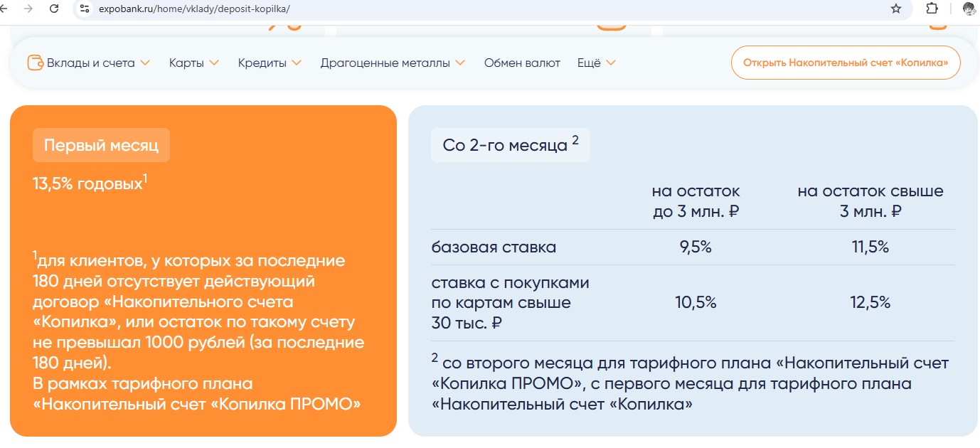This screenshot has height=448, width=980.
Task: Expand the «Кредиты» dropdown arrow
Action: tap(297, 63)
